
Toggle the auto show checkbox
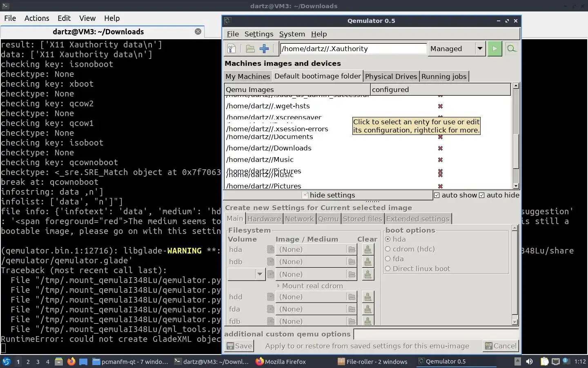coord(437,195)
